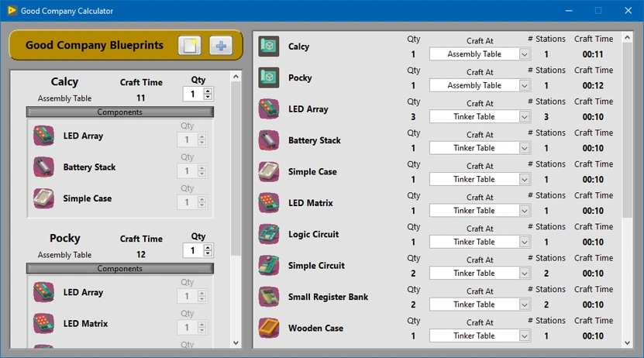Click the 00:11 craft time for Calcy

pos(593,54)
